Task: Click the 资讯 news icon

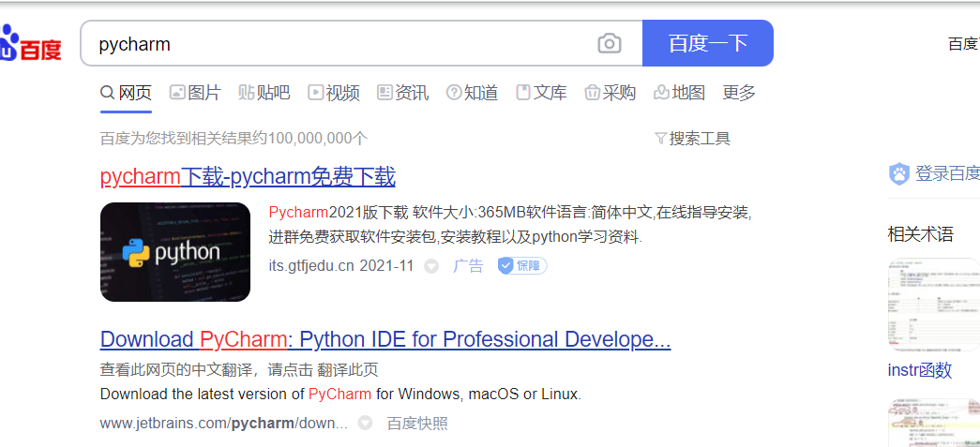Action: tap(385, 93)
